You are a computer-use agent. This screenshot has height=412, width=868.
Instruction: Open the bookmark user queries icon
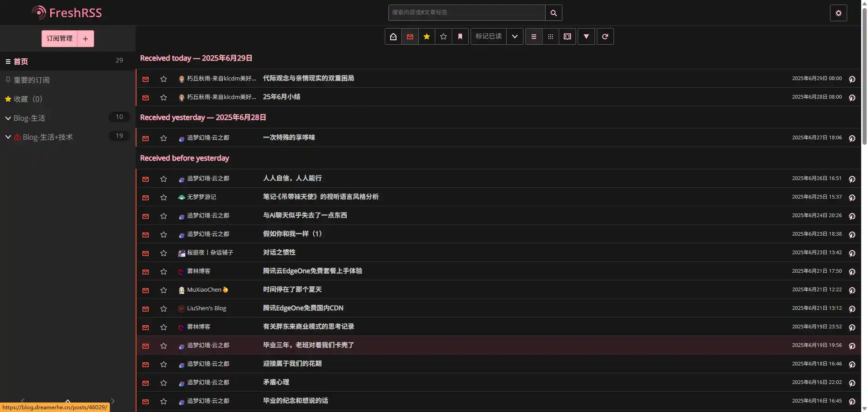tap(460, 37)
